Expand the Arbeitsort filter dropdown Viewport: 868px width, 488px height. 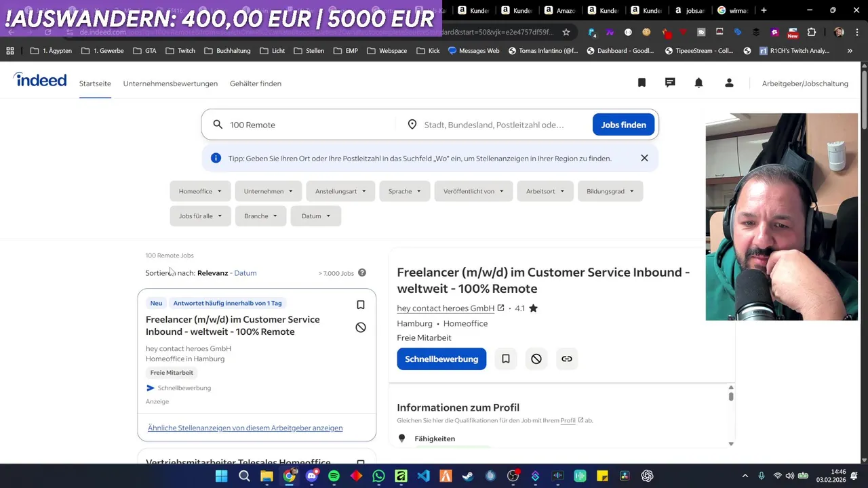(x=545, y=191)
